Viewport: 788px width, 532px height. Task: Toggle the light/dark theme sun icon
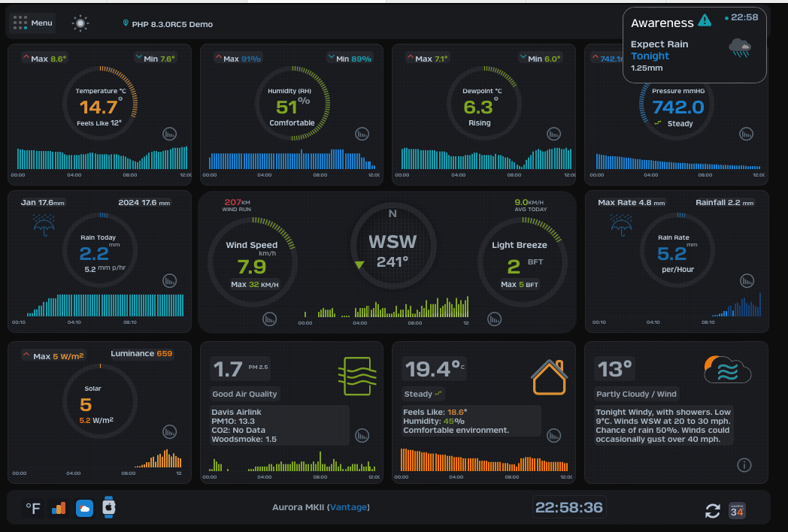point(80,23)
